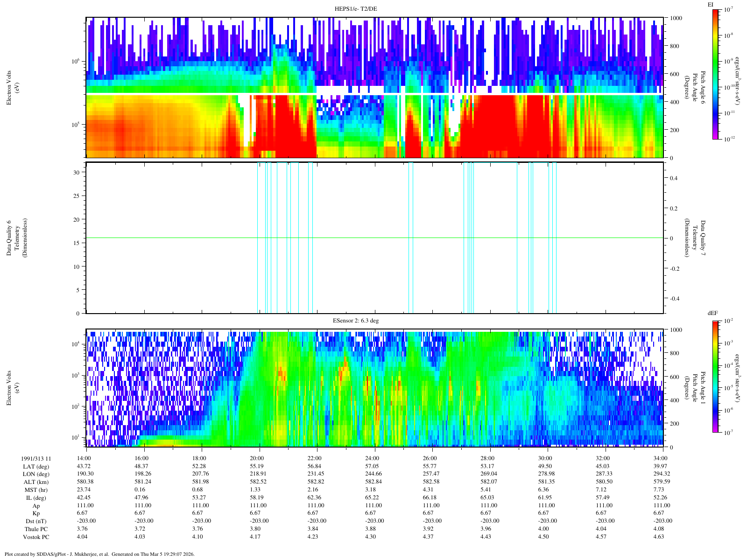Click the SDDAS/gPlot credit footer text
Image resolution: width=747 pixels, height=560 pixels.
(x=99, y=554)
